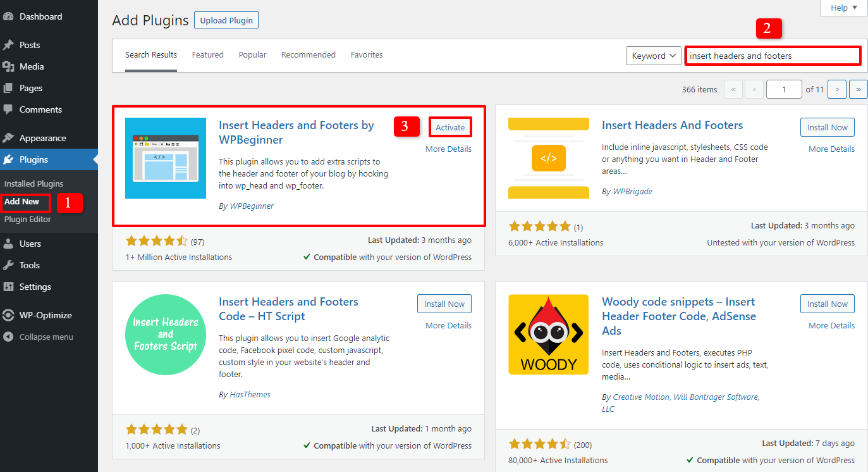Click the Posts pushpin icon

coord(8,45)
